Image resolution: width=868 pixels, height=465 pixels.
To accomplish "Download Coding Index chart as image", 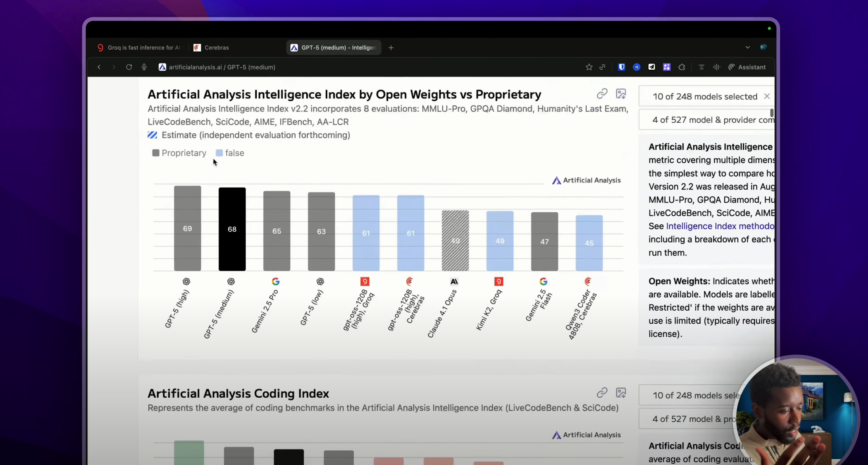I will point(621,393).
